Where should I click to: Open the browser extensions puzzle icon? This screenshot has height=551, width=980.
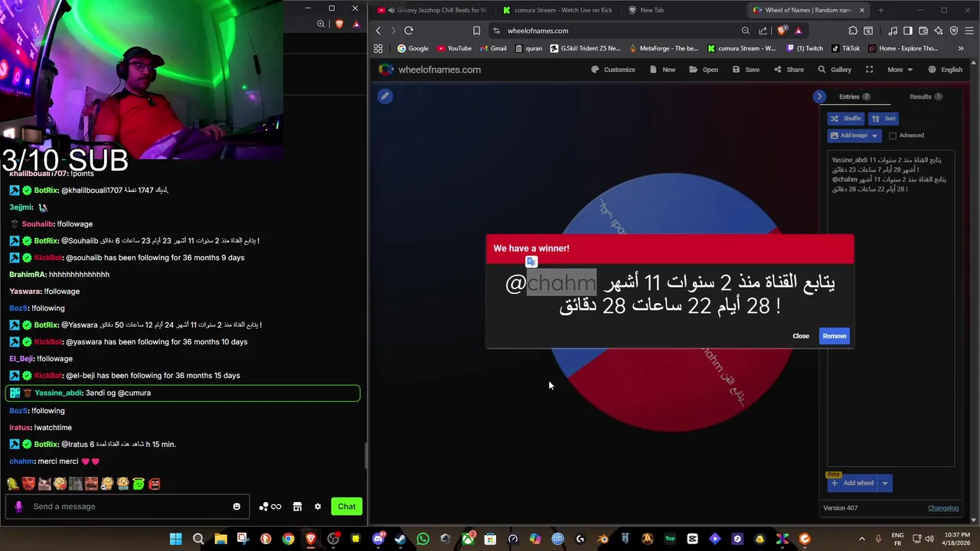(853, 31)
